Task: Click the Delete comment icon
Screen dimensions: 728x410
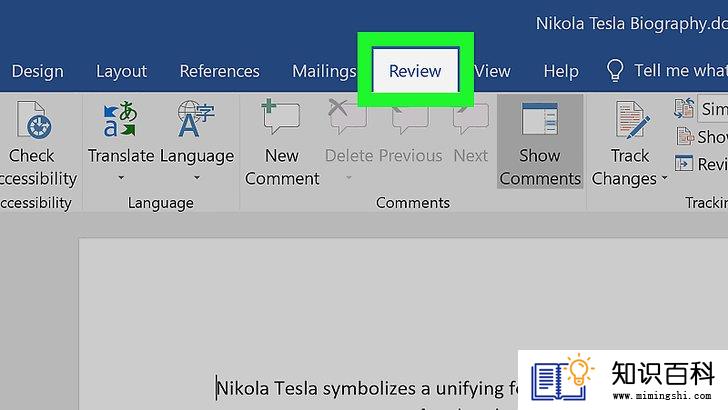Action: click(x=348, y=117)
